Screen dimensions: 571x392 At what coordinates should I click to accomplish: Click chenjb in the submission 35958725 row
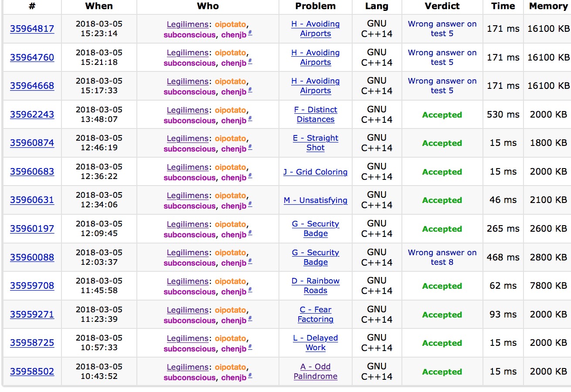(234, 349)
